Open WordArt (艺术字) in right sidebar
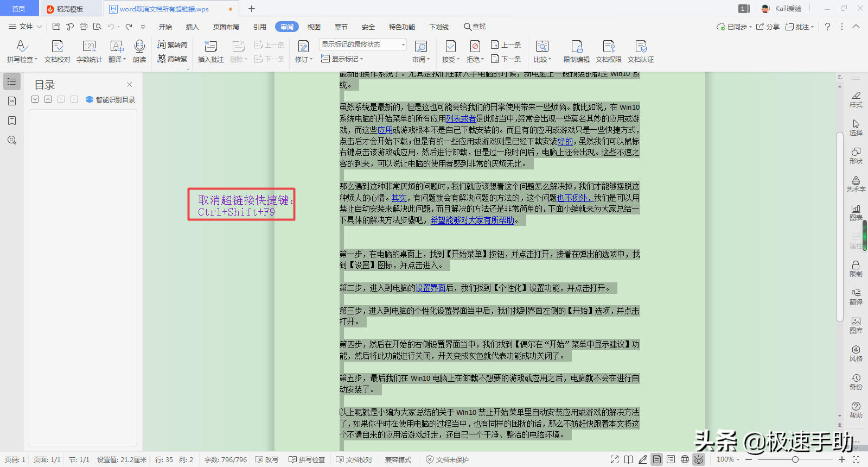The height and width of the screenshot is (467, 868). click(856, 184)
